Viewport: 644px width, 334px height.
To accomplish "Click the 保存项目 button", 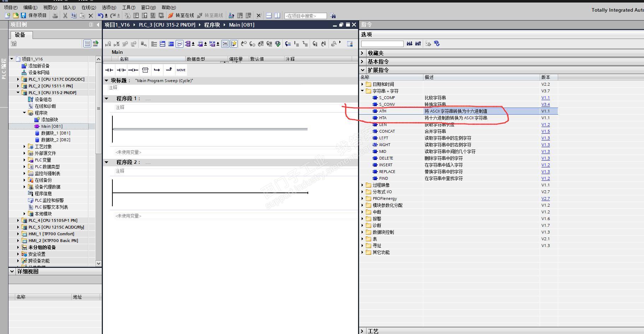I will pyautogui.click(x=34, y=16).
